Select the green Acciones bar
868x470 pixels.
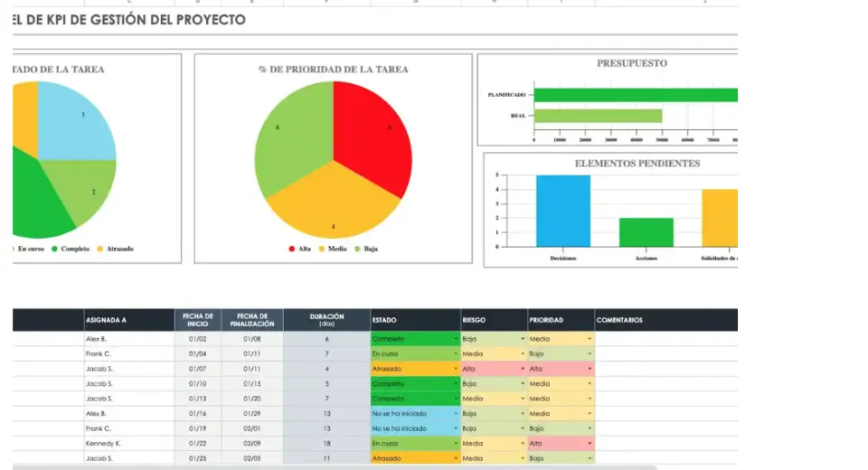pyautogui.click(x=646, y=232)
